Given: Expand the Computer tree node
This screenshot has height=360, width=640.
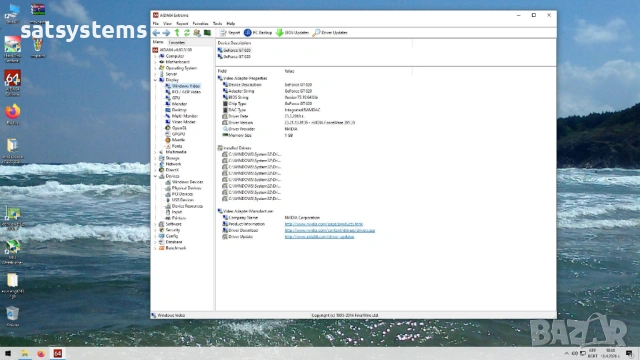Looking at the screenshot, I should [156, 56].
